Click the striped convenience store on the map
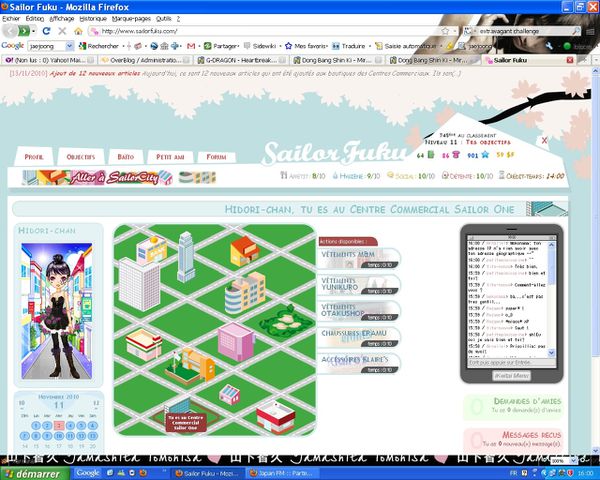The image size is (600, 480). [144, 344]
